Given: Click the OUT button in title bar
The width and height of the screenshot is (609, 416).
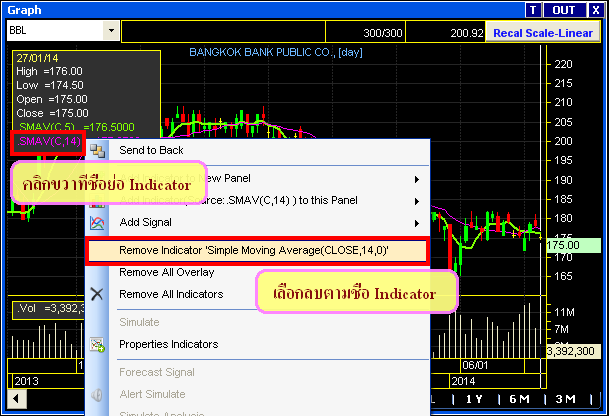Looking at the screenshot, I should click(564, 10).
